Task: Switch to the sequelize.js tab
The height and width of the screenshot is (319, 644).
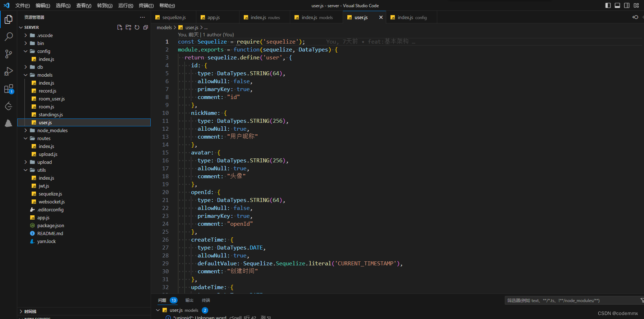Action: click(174, 17)
